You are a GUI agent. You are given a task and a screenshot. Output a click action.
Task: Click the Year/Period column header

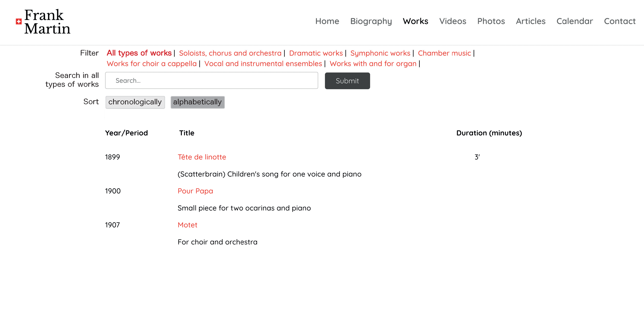tap(126, 133)
